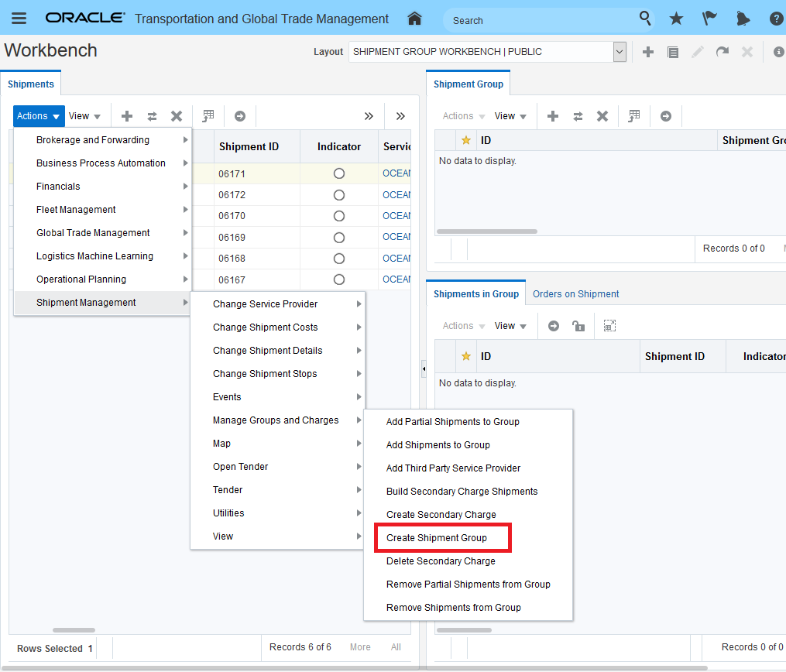Open OCEAN service link for shipment 06171
786x672 pixels.
(x=396, y=173)
